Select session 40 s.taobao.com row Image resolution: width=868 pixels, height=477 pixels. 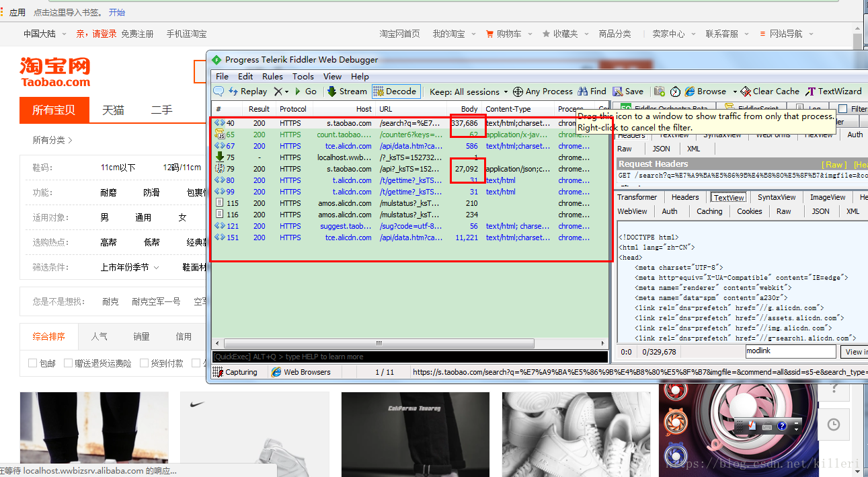click(410, 124)
